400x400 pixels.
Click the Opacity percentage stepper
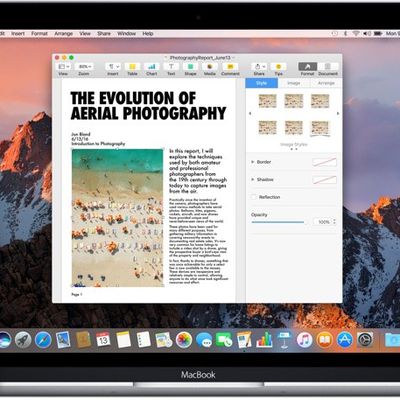coord(334,222)
